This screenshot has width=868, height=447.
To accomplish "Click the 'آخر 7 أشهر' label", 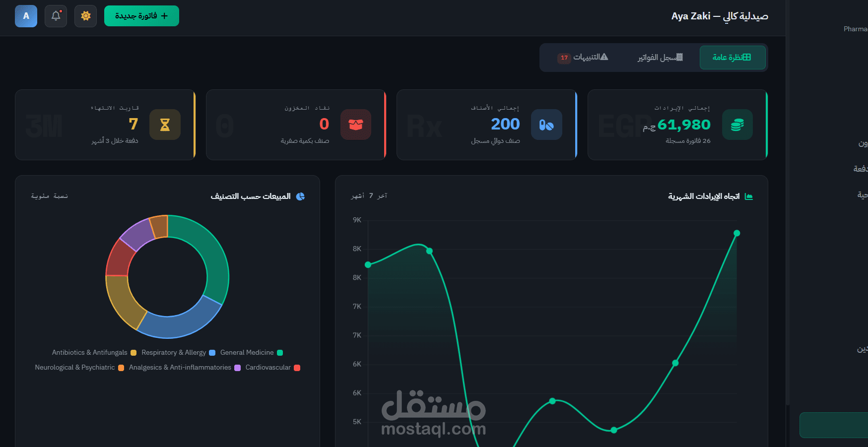I will [369, 196].
